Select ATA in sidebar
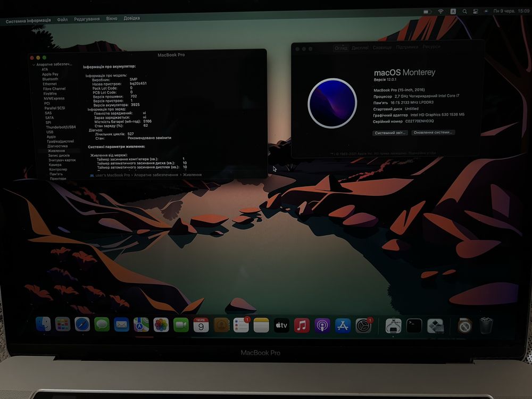The height and width of the screenshot is (399, 532). (45, 69)
